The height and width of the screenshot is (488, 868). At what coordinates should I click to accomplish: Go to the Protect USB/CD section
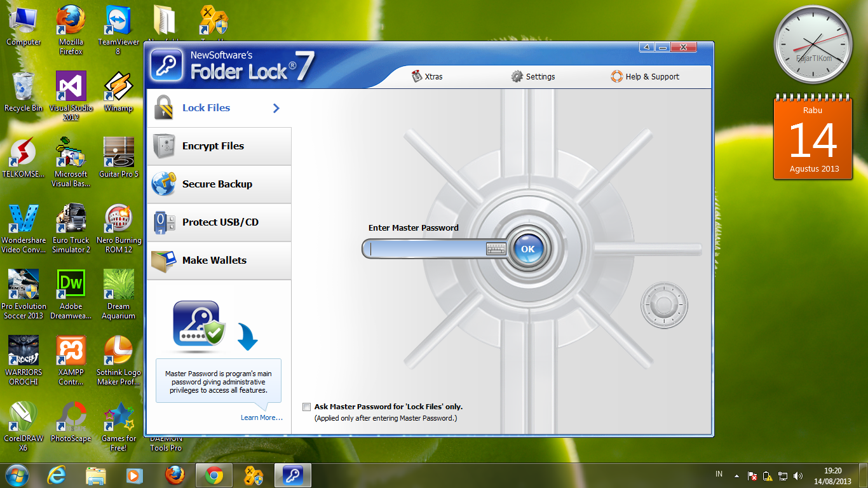(x=219, y=222)
